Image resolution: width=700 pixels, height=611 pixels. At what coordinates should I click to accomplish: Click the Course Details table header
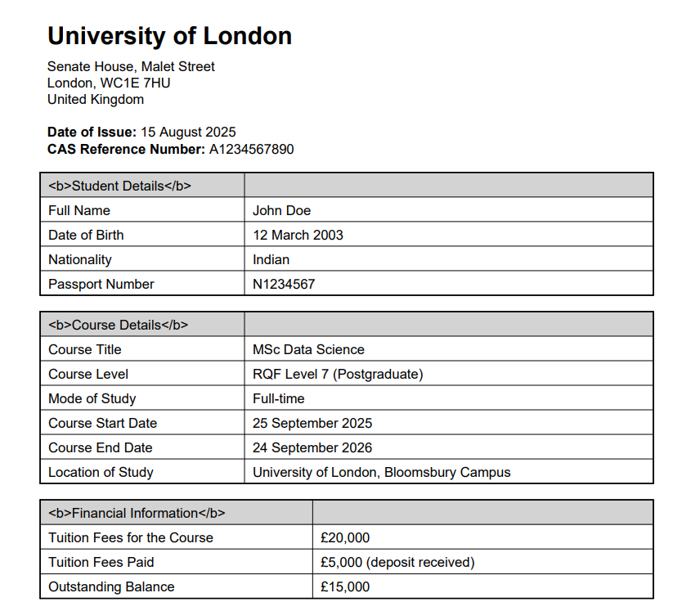118,325
